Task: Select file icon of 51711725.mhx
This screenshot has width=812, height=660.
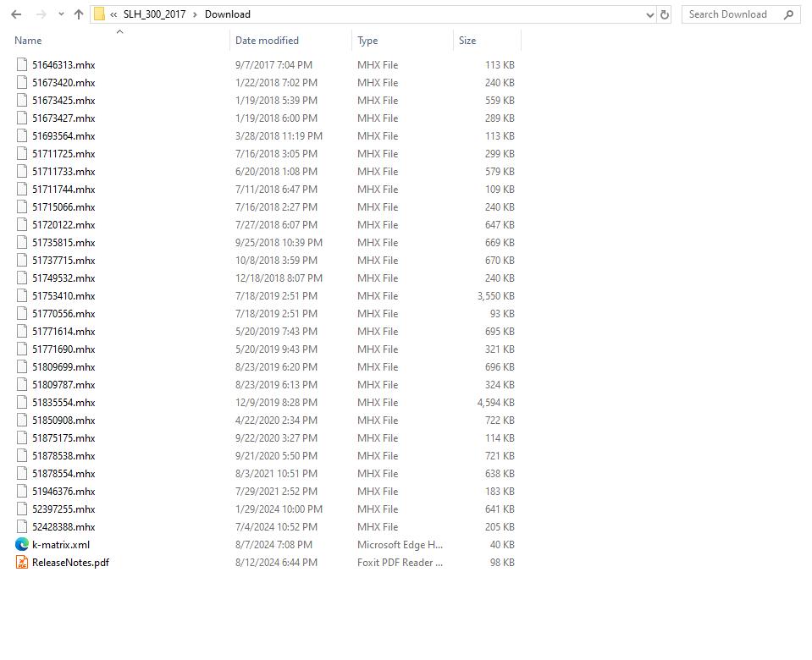Action: coord(22,153)
